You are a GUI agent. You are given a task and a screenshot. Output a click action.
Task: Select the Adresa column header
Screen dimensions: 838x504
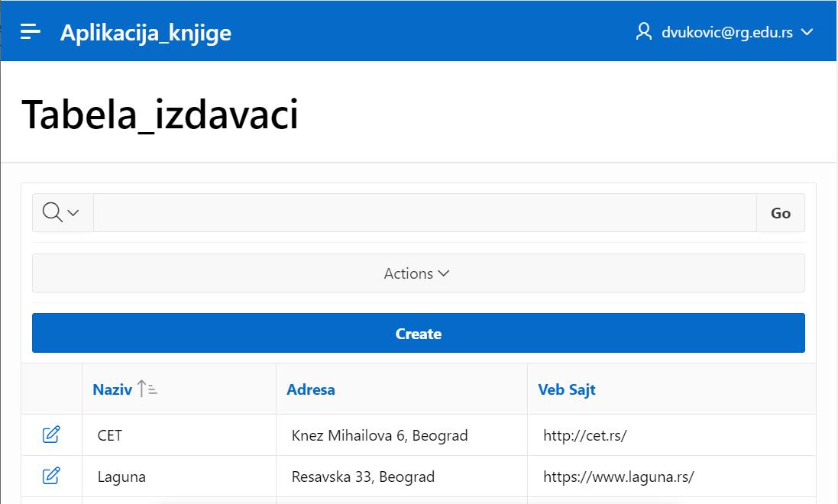[x=310, y=389]
